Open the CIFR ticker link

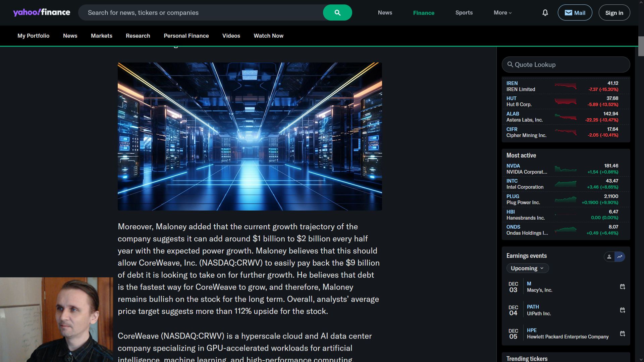512,129
